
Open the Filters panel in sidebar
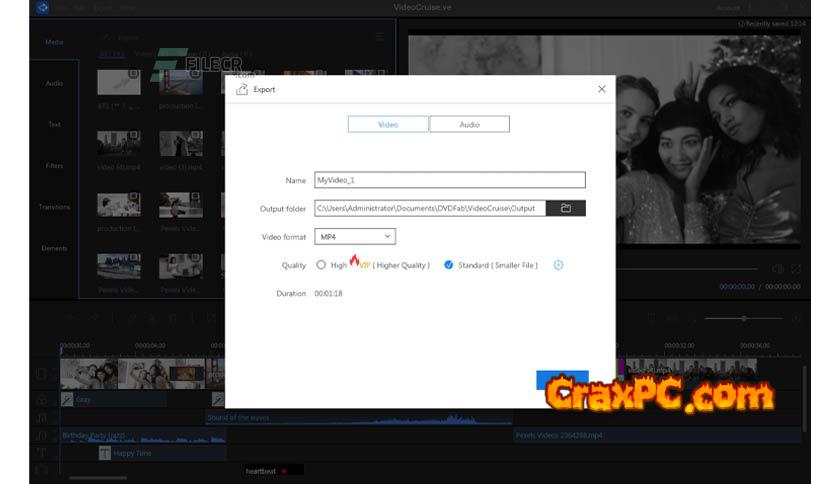(54, 165)
